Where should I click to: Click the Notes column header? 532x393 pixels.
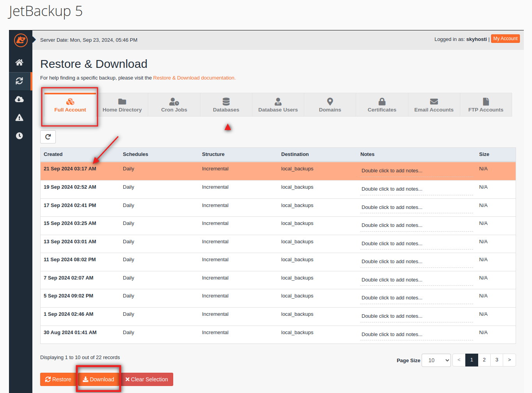click(367, 154)
